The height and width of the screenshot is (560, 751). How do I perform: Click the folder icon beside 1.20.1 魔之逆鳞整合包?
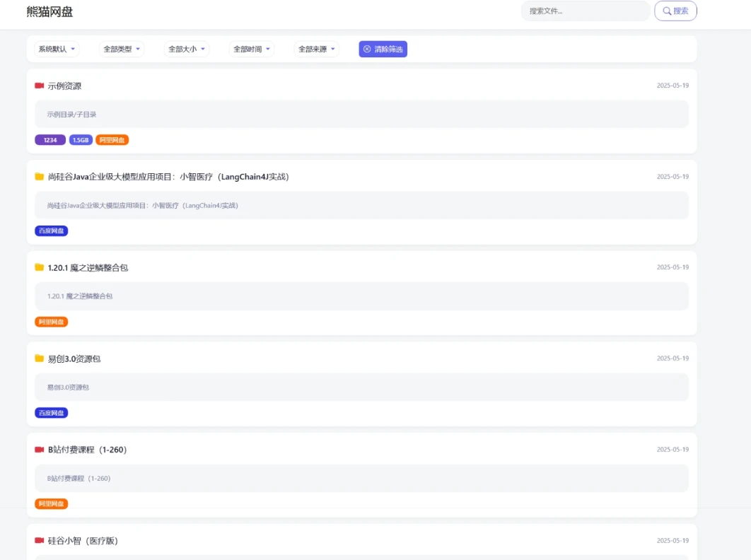point(40,267)
